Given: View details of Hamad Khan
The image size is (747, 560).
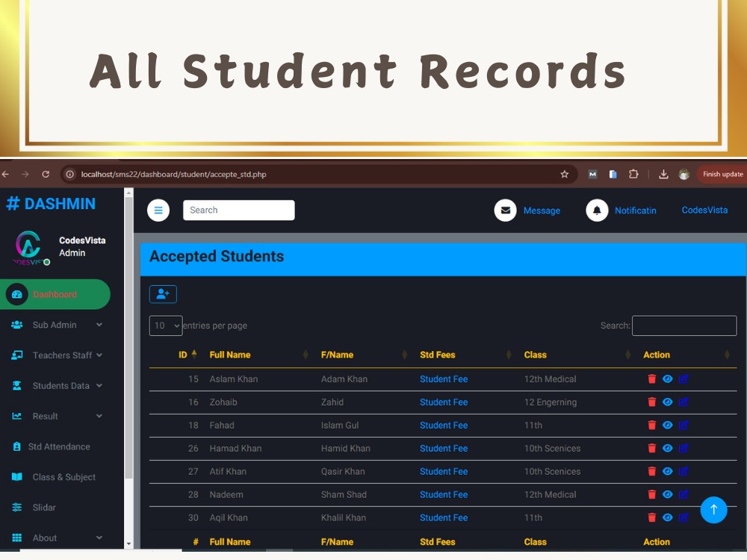Looking at the screenshot, I should tap(667, 448).
